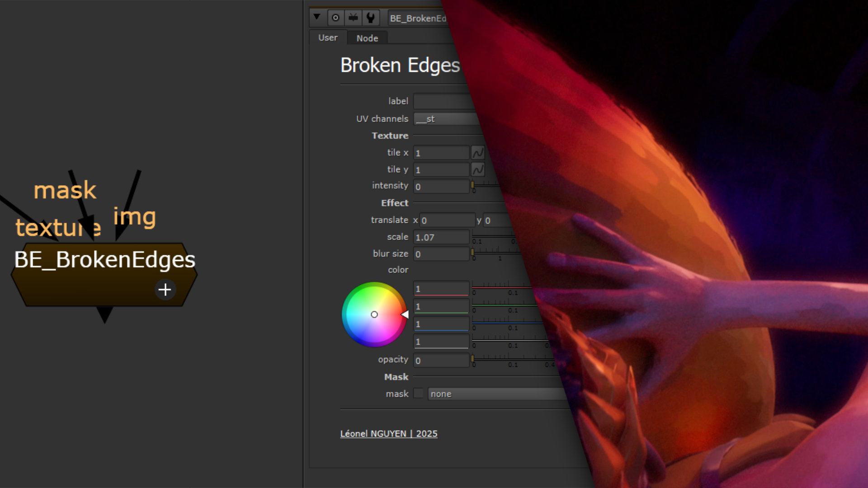Switch to the Node tab
This screenshot has width=868, height=488.
point(367,38)
